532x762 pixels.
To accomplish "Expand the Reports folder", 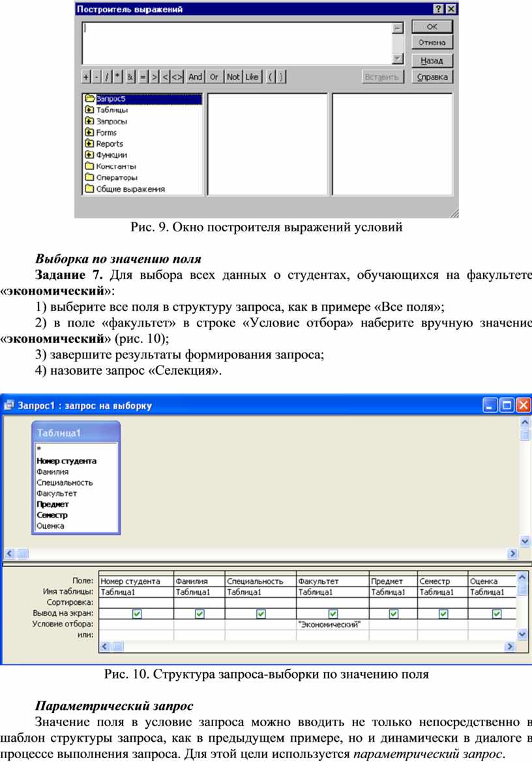I will coord(89,143).
